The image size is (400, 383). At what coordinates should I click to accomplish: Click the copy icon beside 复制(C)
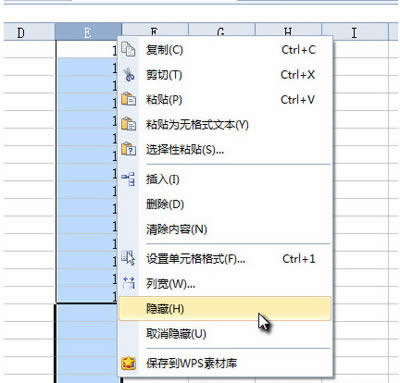[128, 50]
